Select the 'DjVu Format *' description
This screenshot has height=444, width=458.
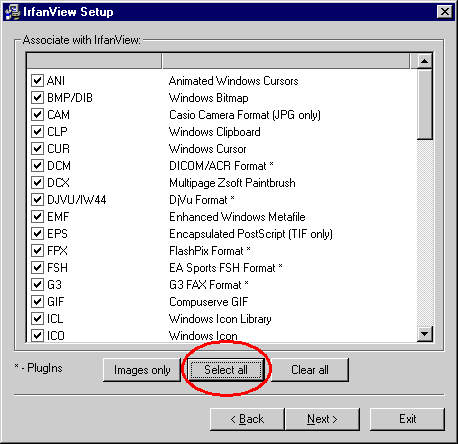point(202,200)
